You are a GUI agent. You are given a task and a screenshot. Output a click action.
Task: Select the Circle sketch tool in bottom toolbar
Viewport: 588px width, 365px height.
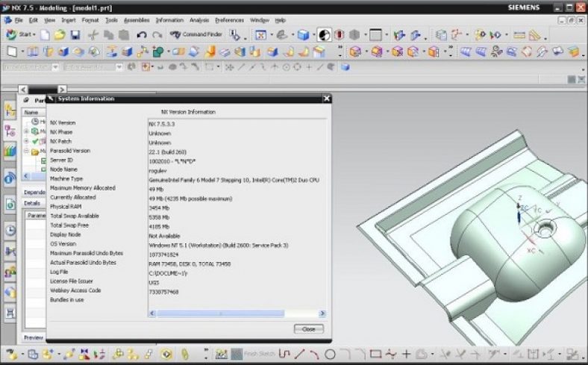coord(330,354)
